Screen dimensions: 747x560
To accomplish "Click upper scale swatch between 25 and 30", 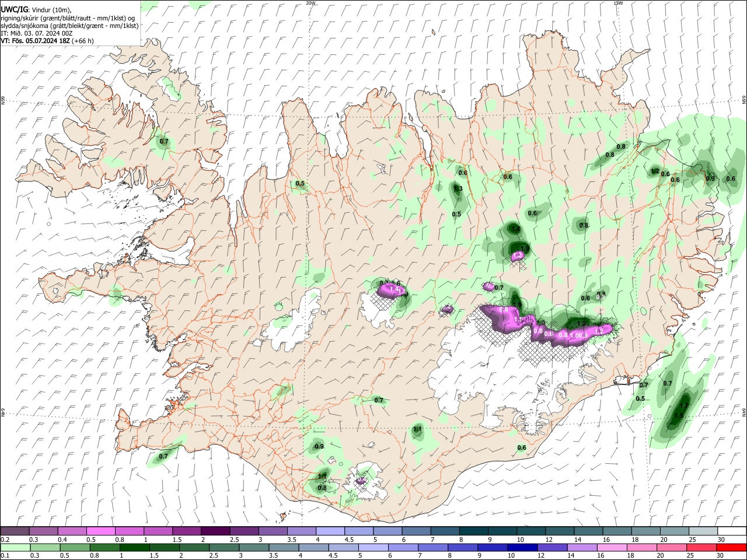I will pos(703,531).
